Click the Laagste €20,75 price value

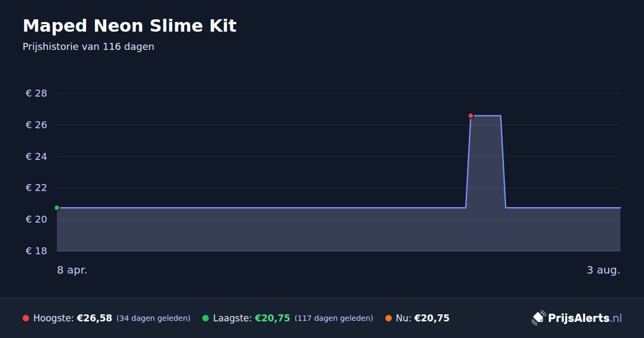272,318
